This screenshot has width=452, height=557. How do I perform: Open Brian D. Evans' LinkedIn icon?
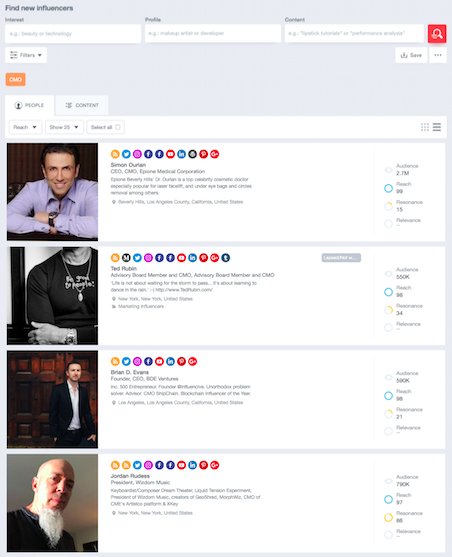[170, 361]
